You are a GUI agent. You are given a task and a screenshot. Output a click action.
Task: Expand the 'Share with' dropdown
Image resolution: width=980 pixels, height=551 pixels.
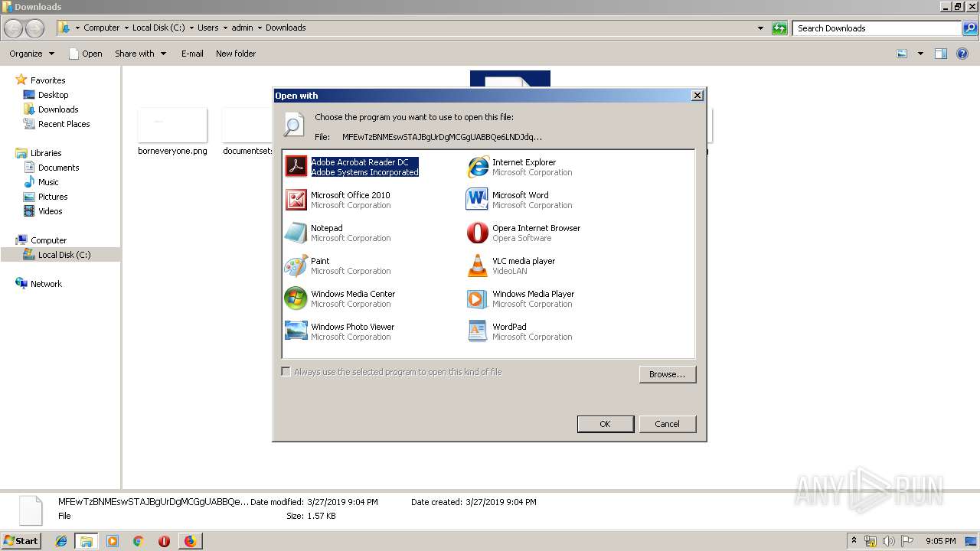(x=141, y=54)
